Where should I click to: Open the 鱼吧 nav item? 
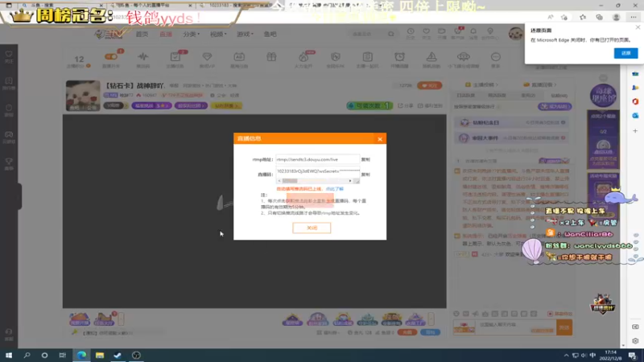270,34
